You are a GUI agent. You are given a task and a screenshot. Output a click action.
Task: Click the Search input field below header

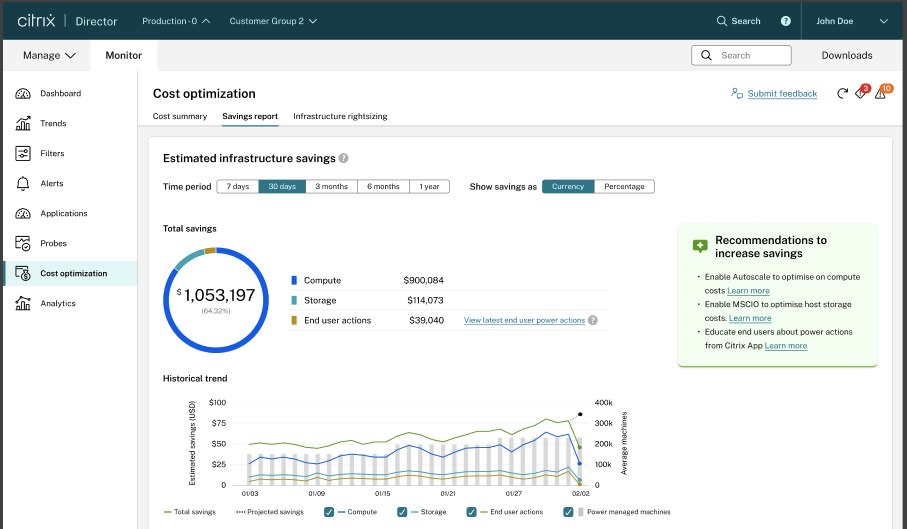(741, 56)
